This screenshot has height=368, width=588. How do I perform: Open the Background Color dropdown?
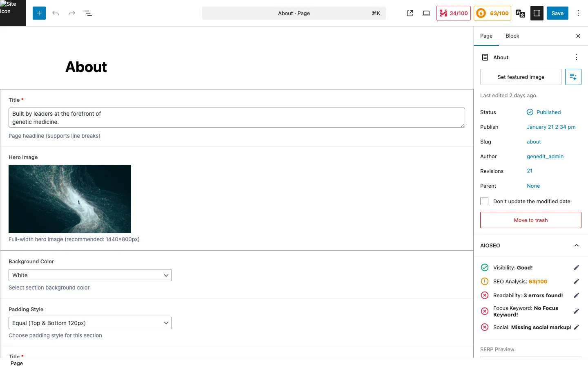pos(90,275)
